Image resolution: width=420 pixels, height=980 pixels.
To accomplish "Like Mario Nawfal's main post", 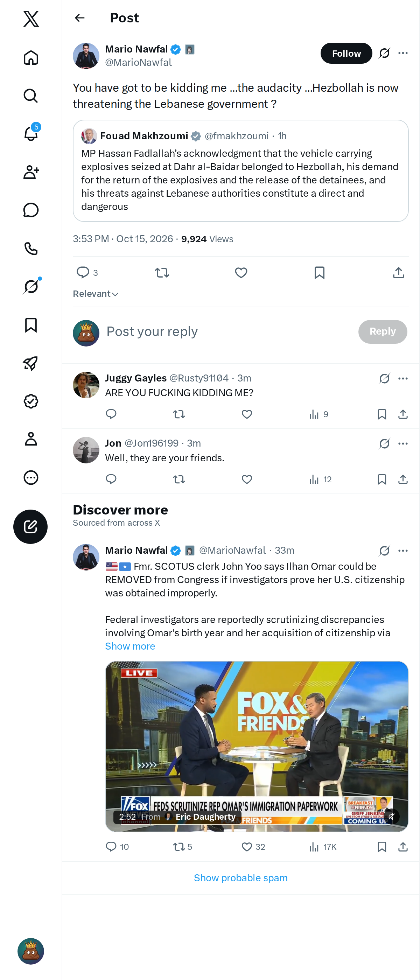I will coord(241,273).
